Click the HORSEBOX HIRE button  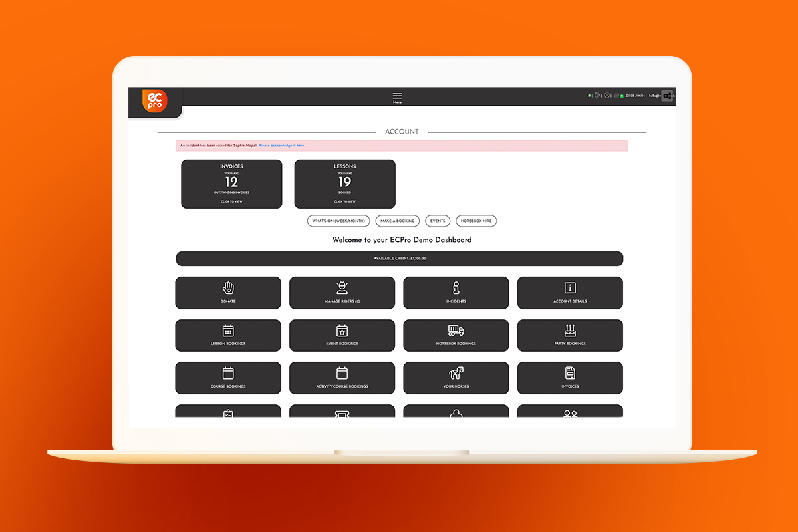(x=476, y=221)
